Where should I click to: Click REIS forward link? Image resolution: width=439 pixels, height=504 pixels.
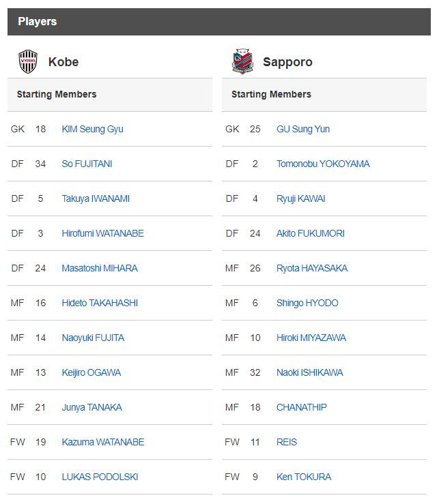click(x=287, y=442)
